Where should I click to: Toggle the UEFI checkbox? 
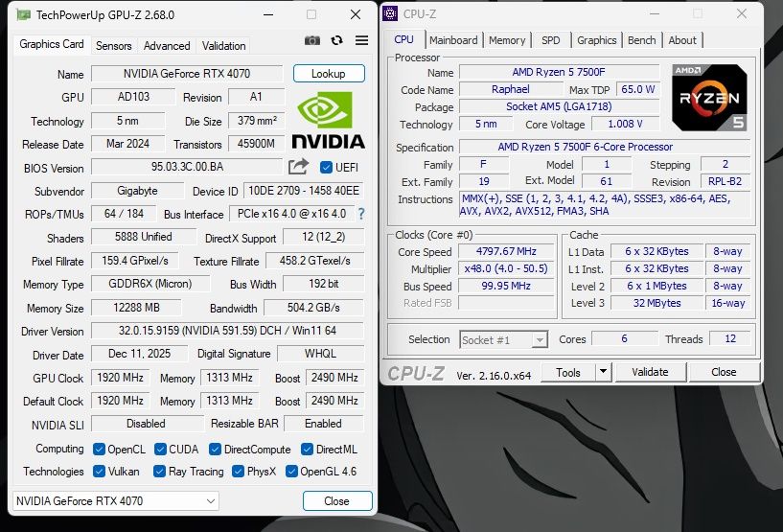click(326, 168)
